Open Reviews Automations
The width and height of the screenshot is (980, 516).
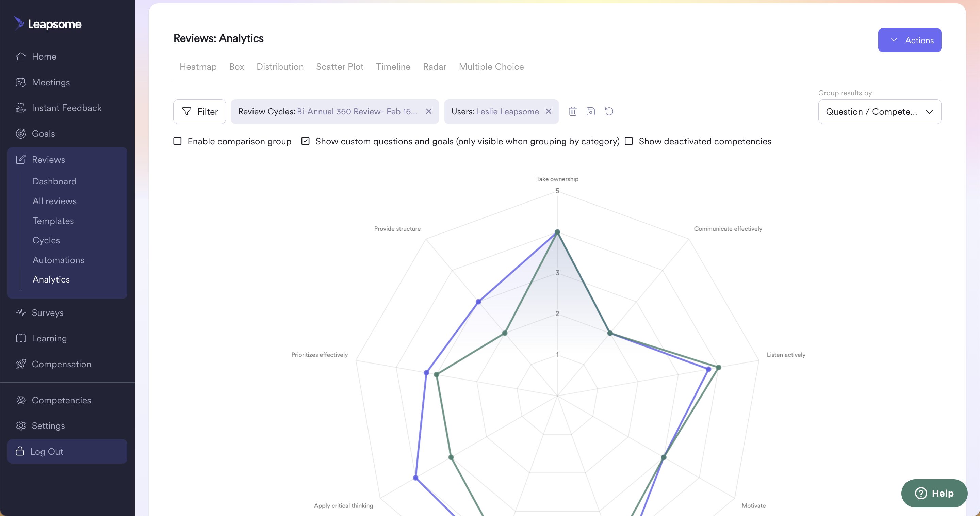click(x=58, y=260)
